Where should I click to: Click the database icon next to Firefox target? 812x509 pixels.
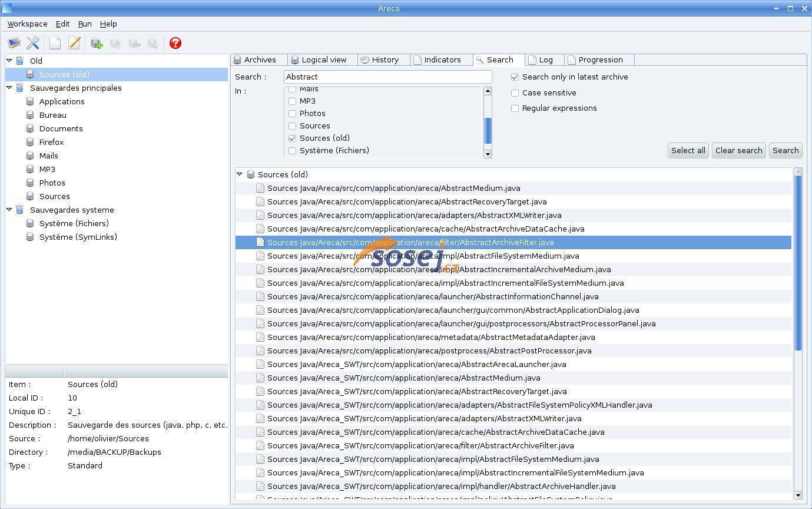[x=30, y=142]
